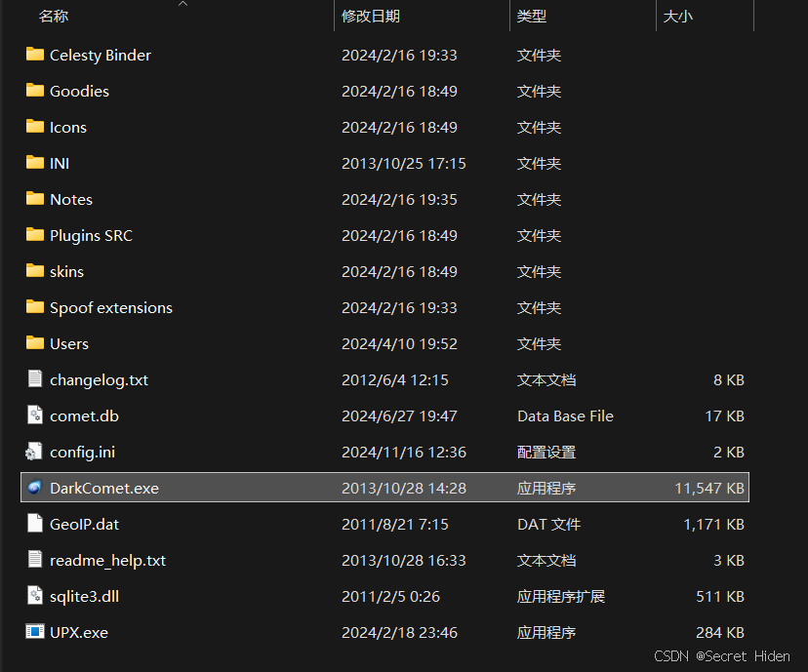Select the DarkComet.exe file name
Image resolution: width=808 pixels, height=672 pixels.
point(104,489)
